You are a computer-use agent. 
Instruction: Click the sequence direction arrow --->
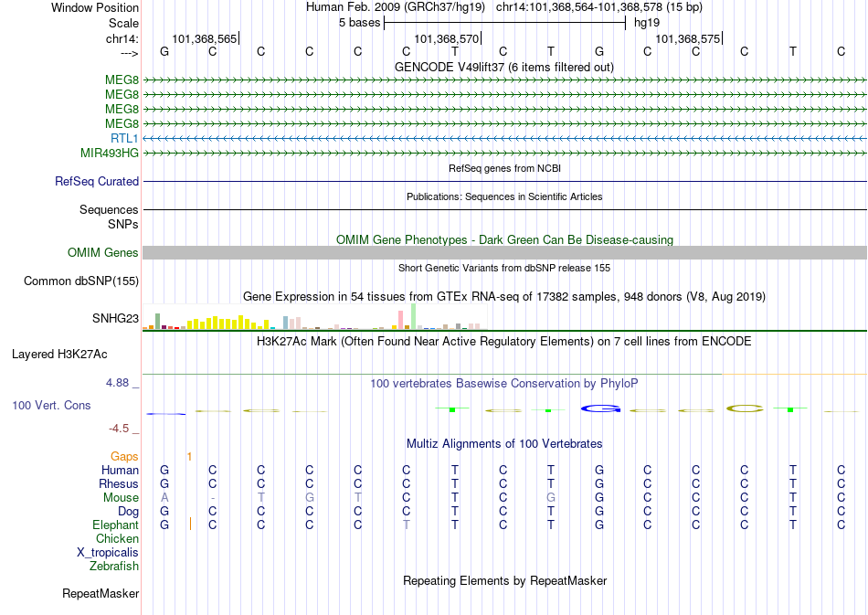click(x=130, y=53)
